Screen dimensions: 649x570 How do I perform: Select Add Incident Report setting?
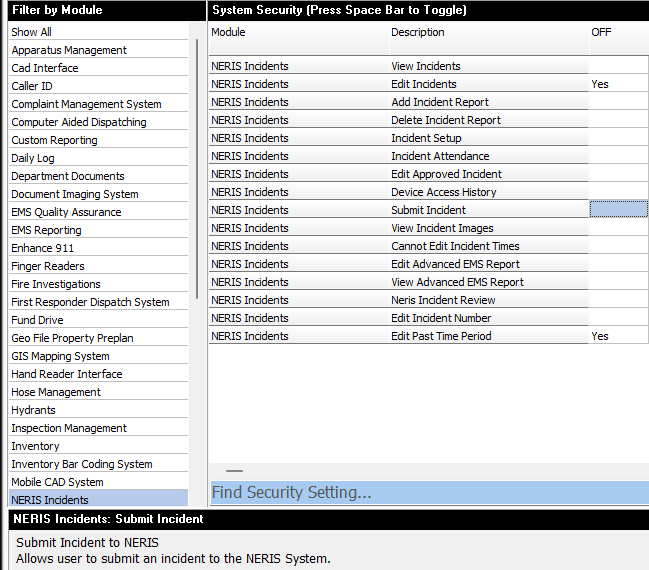pyautogui.click(x=489, y=102)
